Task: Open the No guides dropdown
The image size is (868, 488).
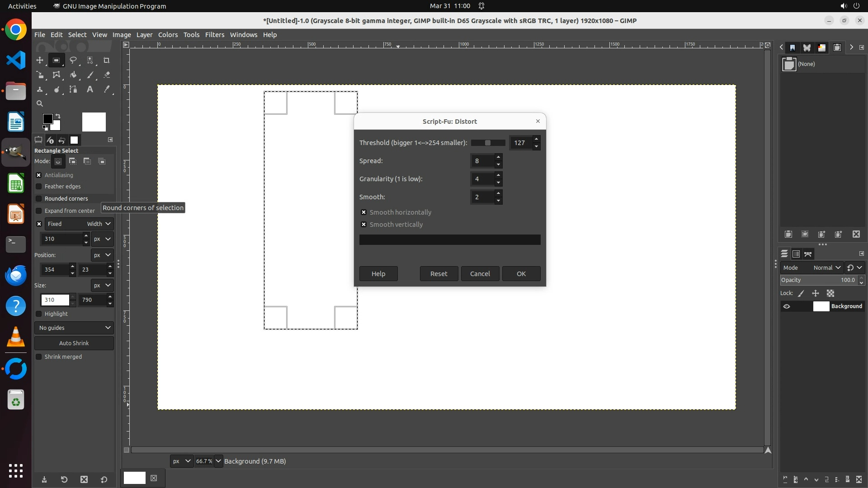Action: (x=74, y=328)
